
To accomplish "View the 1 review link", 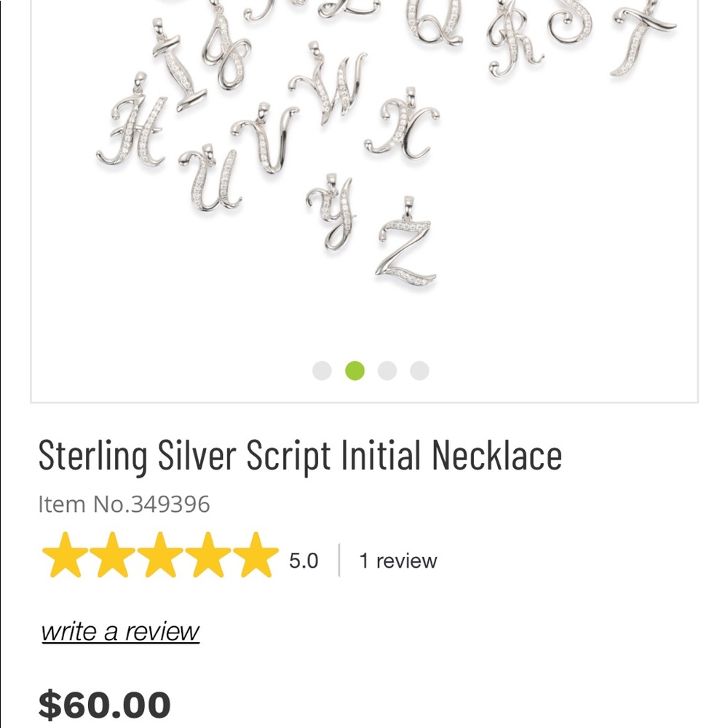I will click(397, 561).
